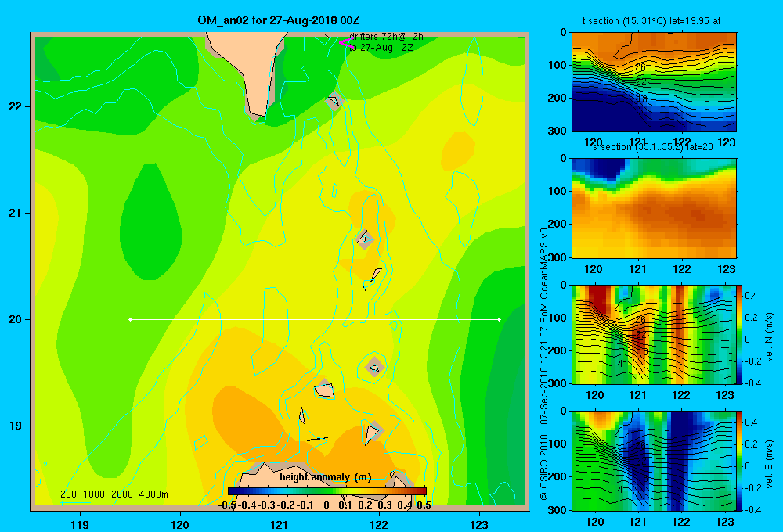Click the "t section (15..31°C) lat=19.95 at" title
The width and height of the screenshot is (783, 532).
pos(651,21)
